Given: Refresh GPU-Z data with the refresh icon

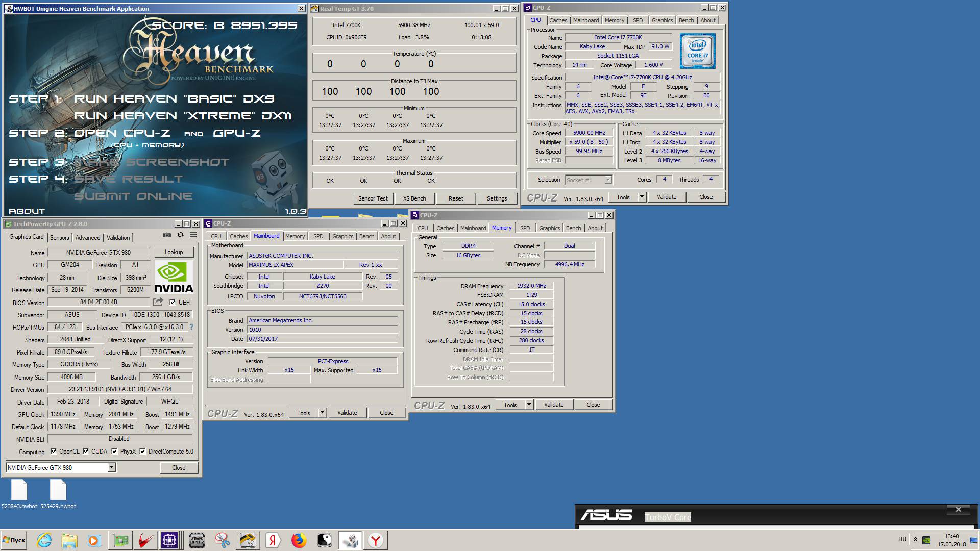Looking at the screenshot, I should 180,235.
